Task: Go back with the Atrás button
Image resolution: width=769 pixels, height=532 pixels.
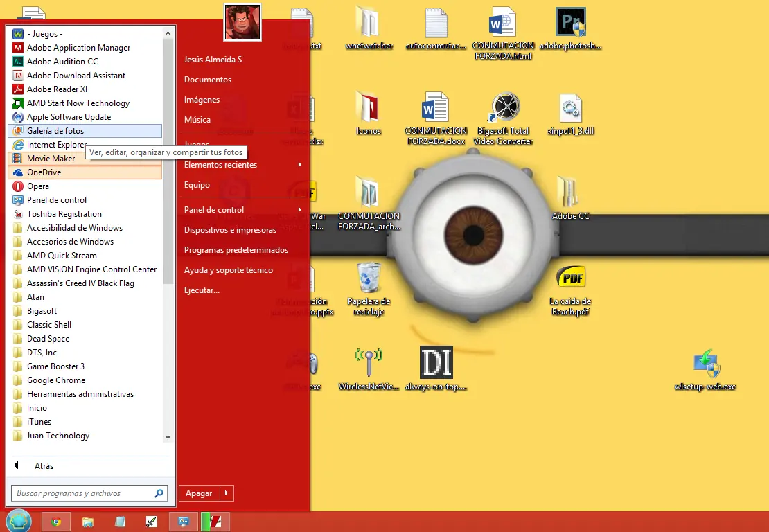Action: tap(90, 465)
